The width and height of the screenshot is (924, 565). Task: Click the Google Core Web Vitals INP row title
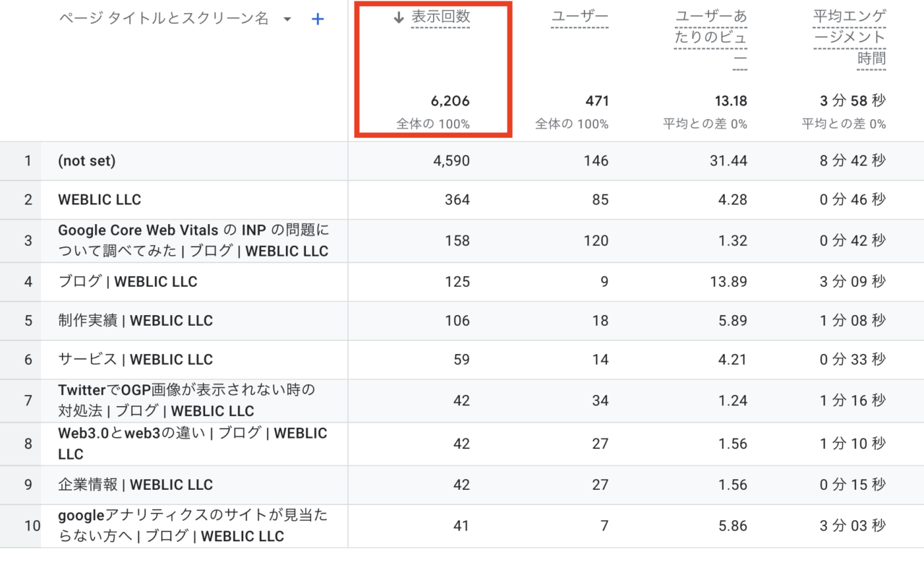(x=193, y=241)
